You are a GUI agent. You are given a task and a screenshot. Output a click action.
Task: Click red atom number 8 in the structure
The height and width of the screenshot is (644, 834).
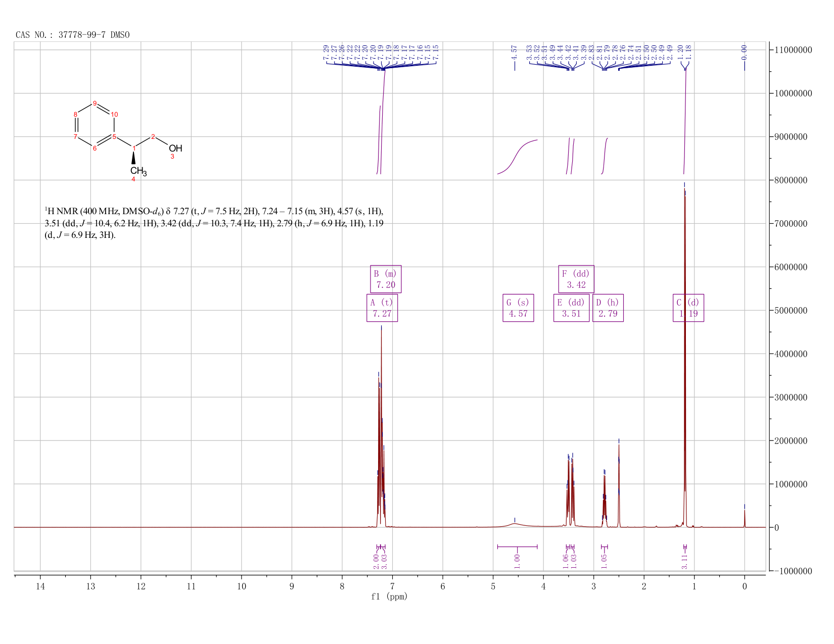click(x=75, y=115)
